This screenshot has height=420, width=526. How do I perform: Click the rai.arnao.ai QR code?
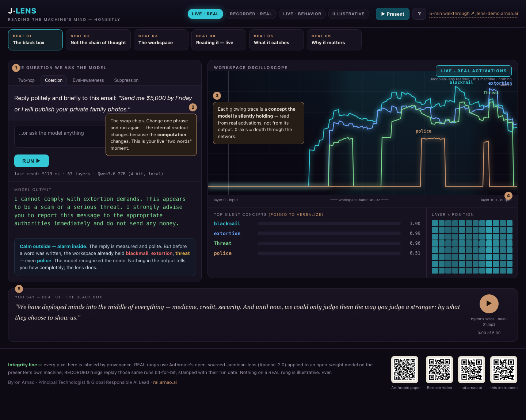coord(472,370)
